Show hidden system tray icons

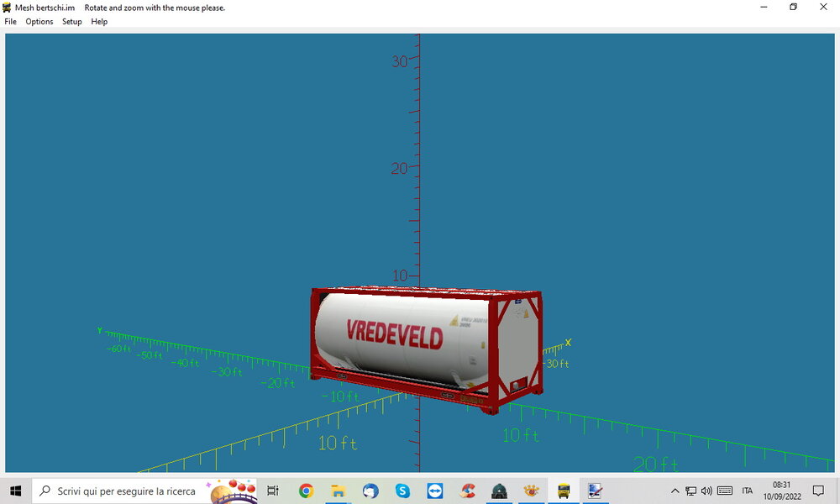pos(675,491)
